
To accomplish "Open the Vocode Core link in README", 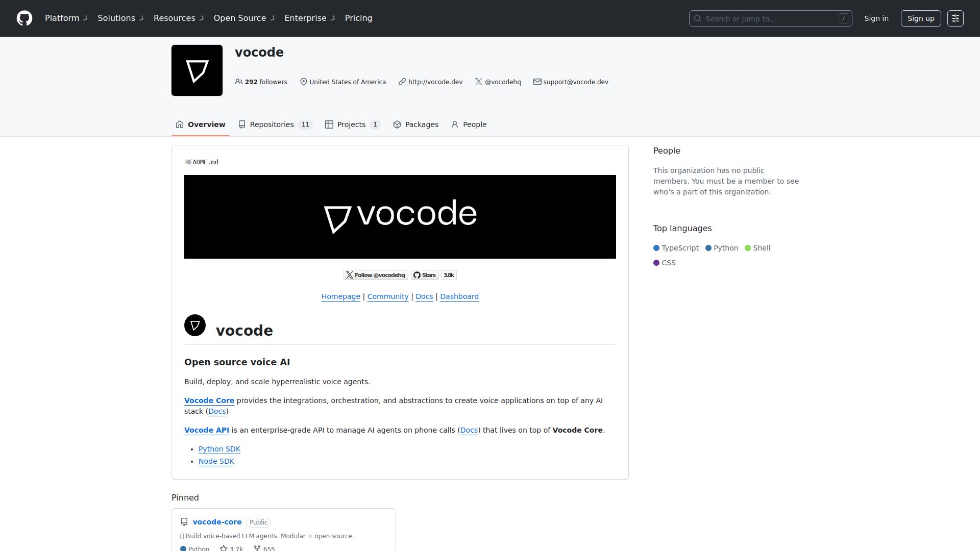I will click(209, 400).
